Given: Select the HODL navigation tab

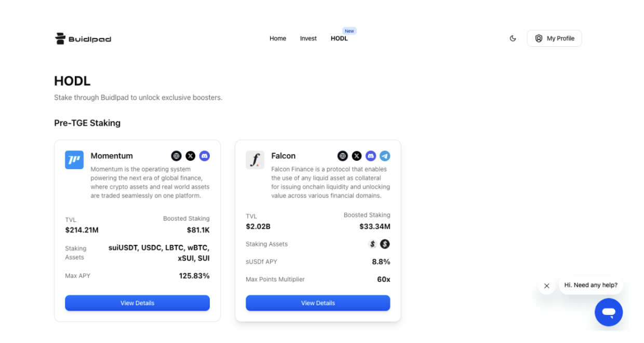Looking at the screenshot, I should click(339, 38).
